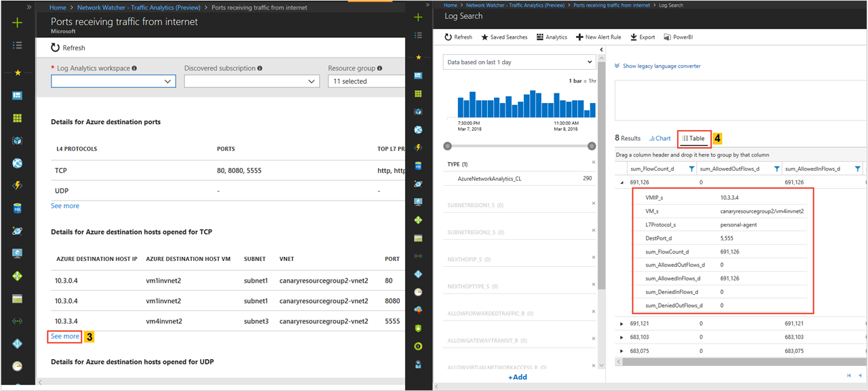Switch to the Chart view tab

pyautogui.click(x=660, y=138)
